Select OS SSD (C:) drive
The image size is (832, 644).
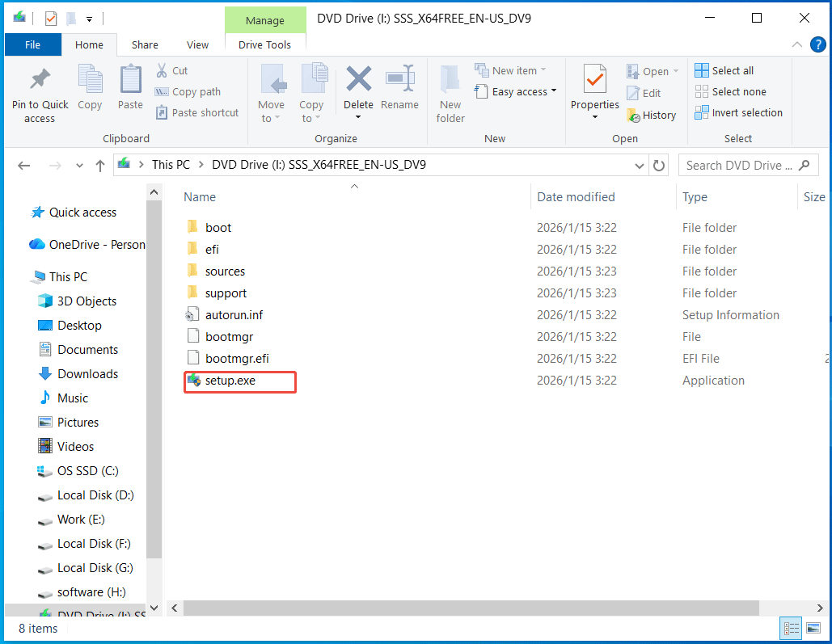coord(78,471)
